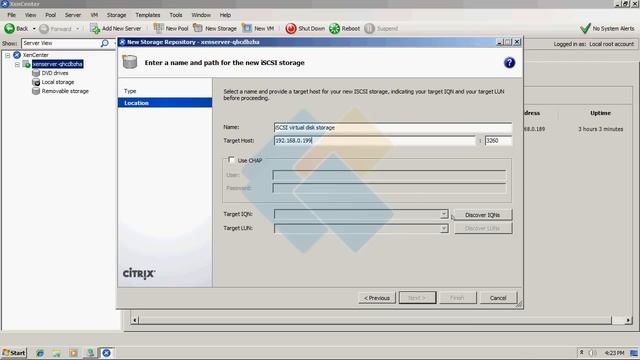Click into the Name field

click(x=393, y=128)
